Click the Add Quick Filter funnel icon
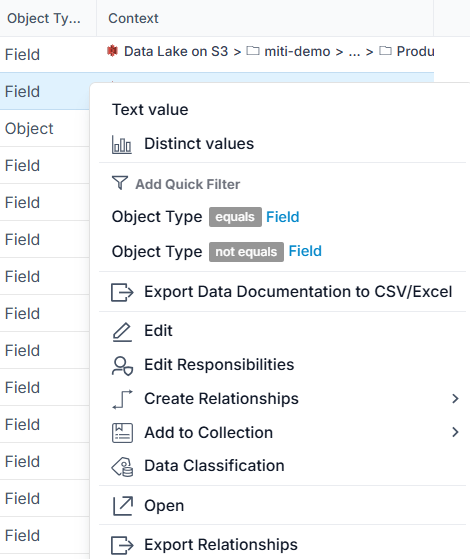The width and height of the screenshot is (470, 559). (x=120, y=183)
